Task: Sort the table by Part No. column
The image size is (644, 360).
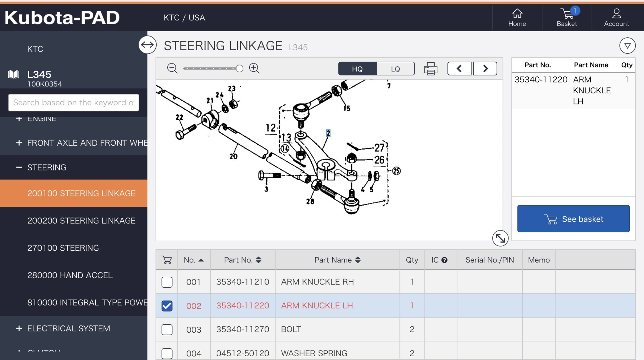Action: pos(242,260)
